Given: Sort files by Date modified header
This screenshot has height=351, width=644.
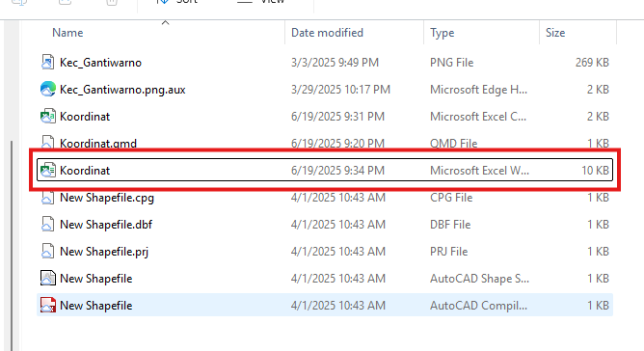Looking at the screenshot, I should click(x=327, y=33).
